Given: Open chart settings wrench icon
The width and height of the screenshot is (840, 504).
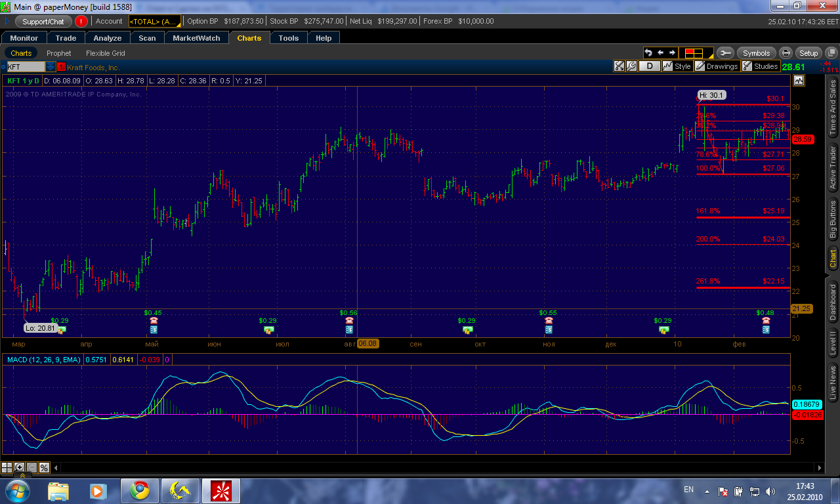Looking at the screenshot, I should point(631,66).
